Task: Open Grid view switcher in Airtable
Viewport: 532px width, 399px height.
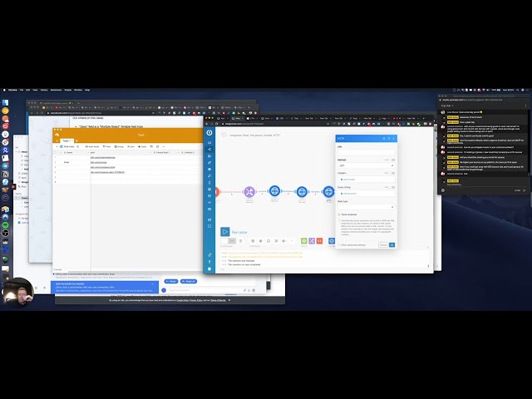Action: 67,146
